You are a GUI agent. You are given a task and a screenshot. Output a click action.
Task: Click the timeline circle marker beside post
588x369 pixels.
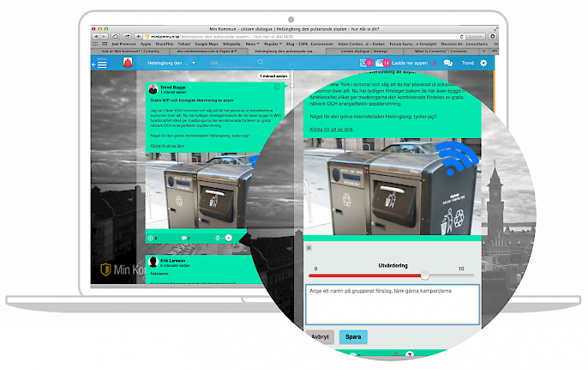(291, 86)
